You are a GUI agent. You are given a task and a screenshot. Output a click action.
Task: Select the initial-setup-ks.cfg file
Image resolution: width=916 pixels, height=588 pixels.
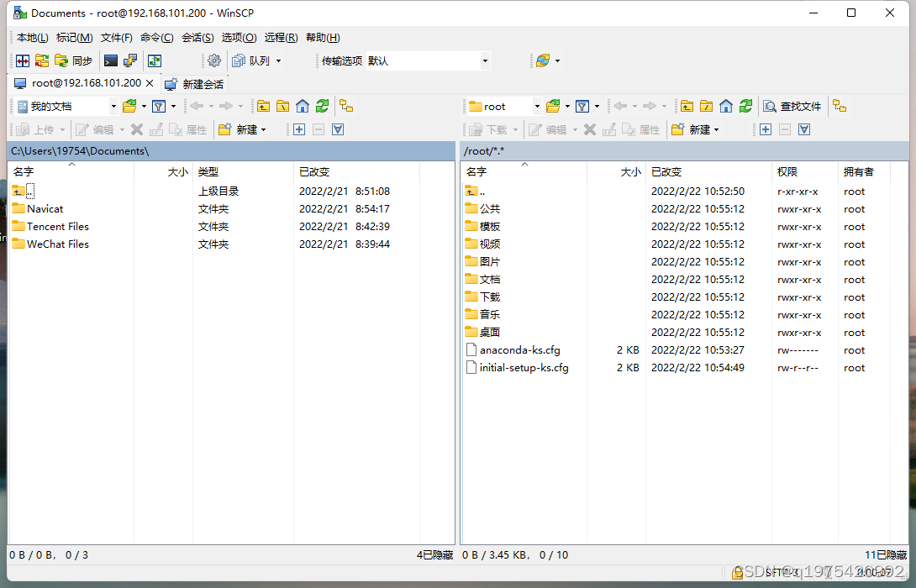point(524,368)
